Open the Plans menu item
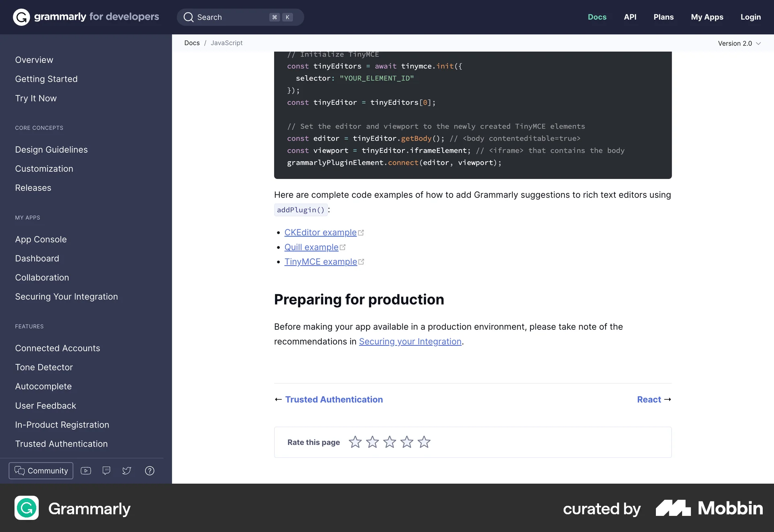 tap(664, 17)
